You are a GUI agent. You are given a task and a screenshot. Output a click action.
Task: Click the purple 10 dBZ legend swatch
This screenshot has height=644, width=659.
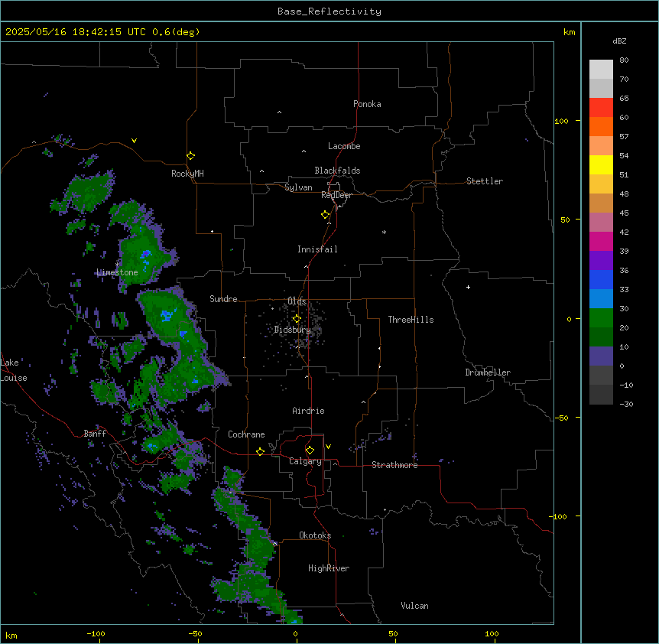[601, 356]
